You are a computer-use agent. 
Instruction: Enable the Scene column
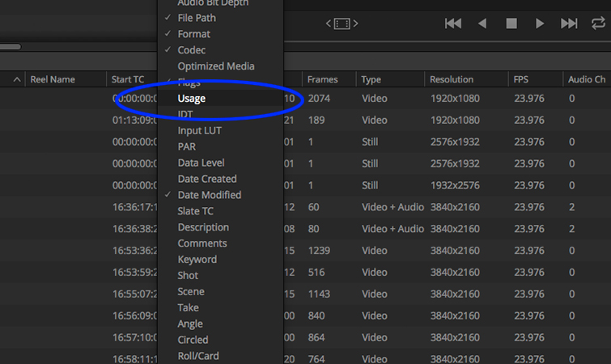[x=220, y=291]
